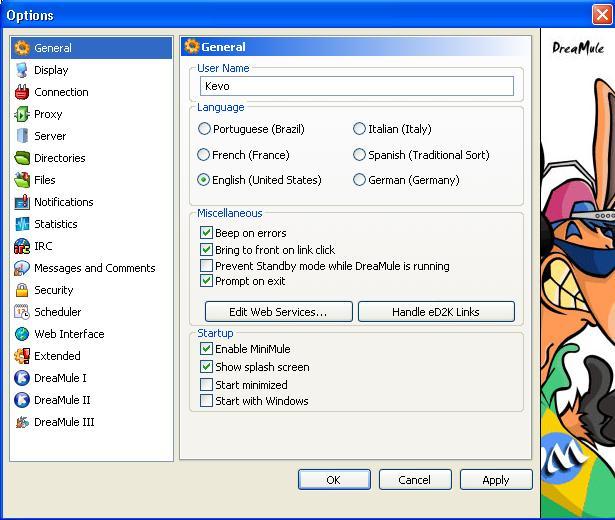Click the General gear icon in sidebar
Image resolution: width=615 pixels, height=520 pixels.
click(22, 48)
